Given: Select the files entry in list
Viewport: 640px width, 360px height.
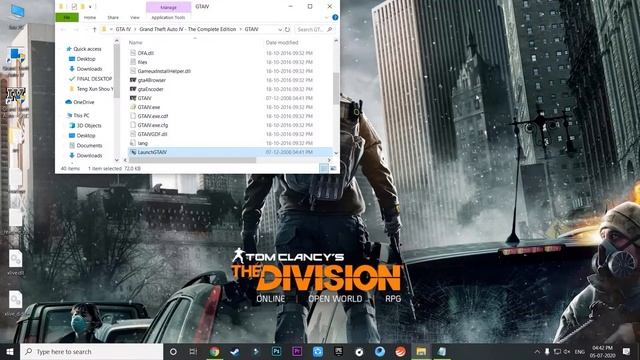Looking at the screenshot, I should [x=142, y=62].
